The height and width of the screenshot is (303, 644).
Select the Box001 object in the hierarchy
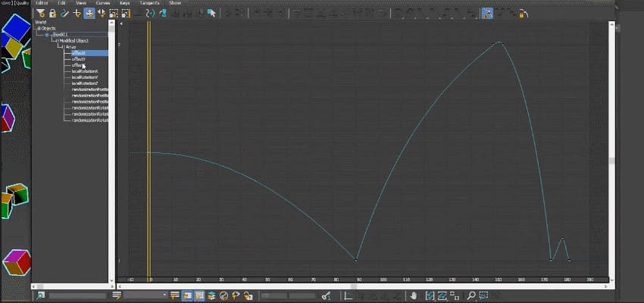[61, 34]
